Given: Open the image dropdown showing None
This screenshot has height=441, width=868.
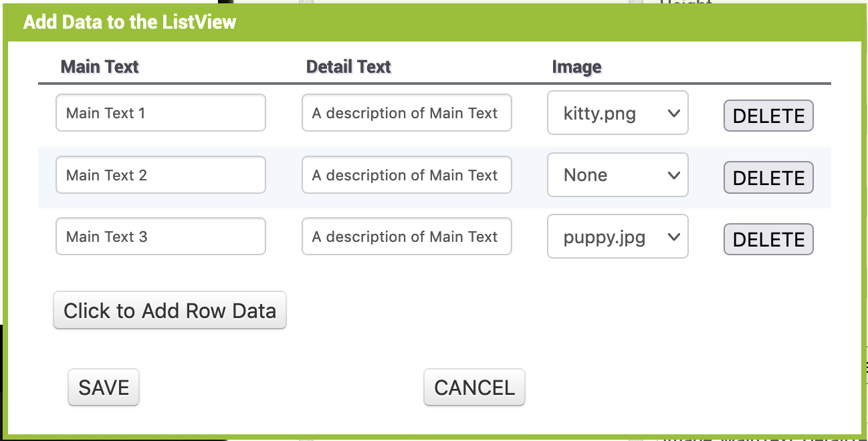Looking at the screenshot, I should click(x=617, y=174).
